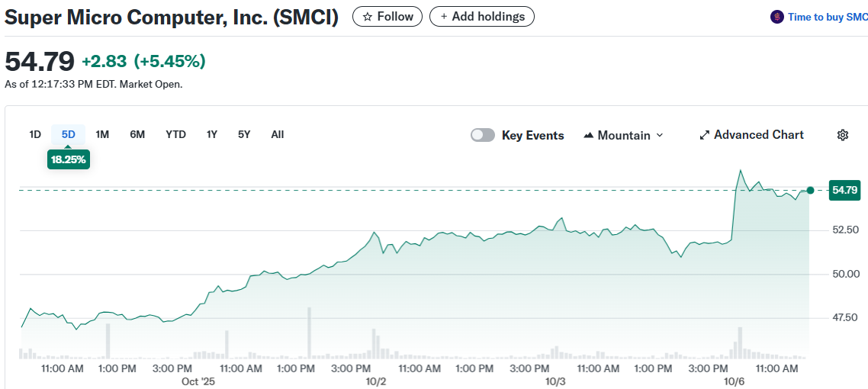The height and width of the screenshot is (389, 868).
Task: Show All-time price history
Action: click(x=278, y=134)
